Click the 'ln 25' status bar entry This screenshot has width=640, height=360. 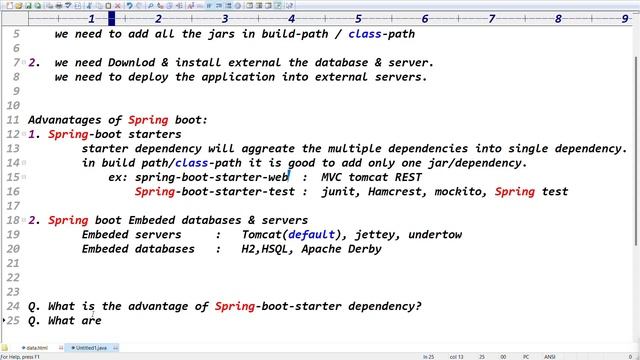(428, 357)
